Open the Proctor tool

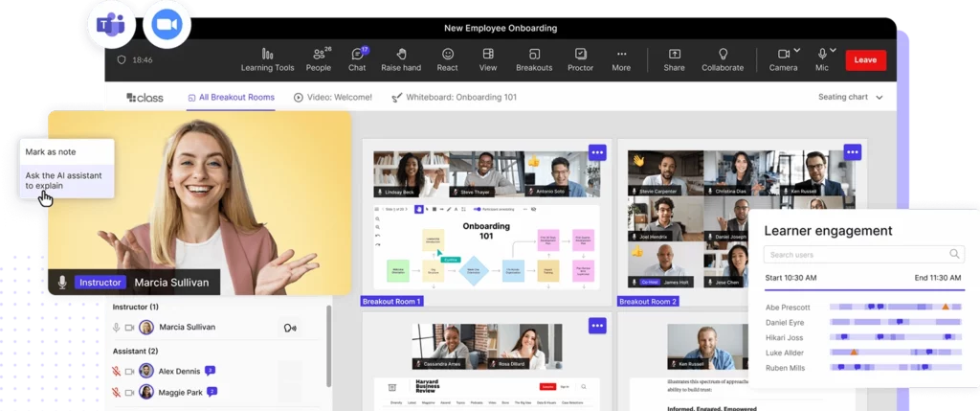(580, 59)
